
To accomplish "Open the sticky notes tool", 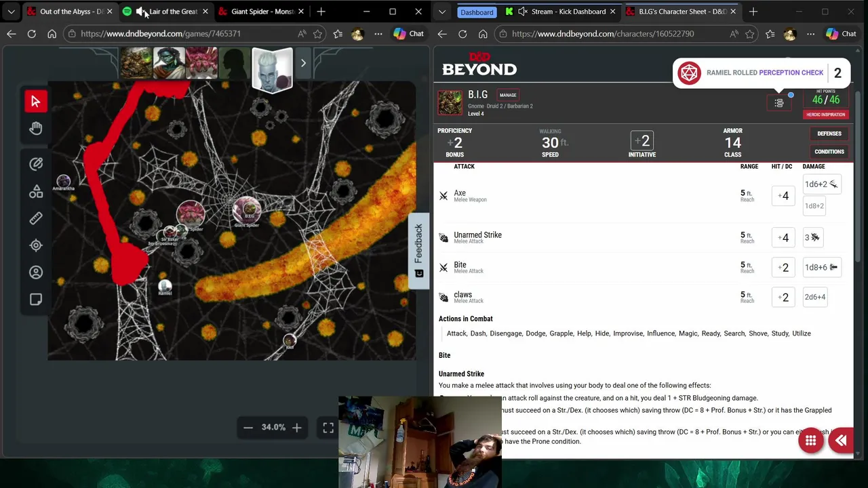I will pyautogui.click(x=36, y=300).
